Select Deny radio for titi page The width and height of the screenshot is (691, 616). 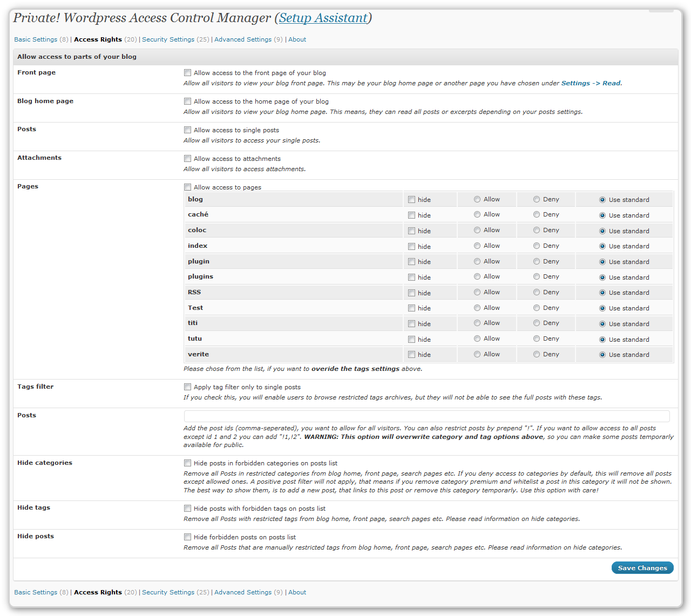click(537, 323)
